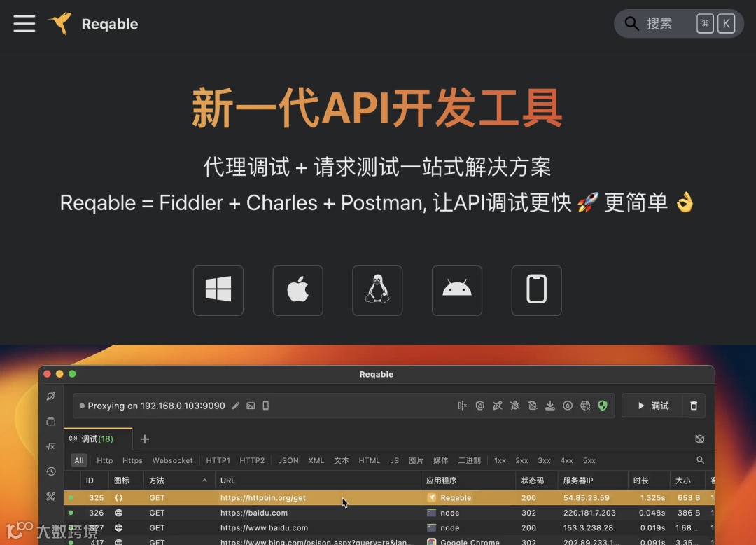Select the https://httpbin.org/get request row
This screenshot has height=545, width=756.
pyautogui.click(x=388, y=498)
